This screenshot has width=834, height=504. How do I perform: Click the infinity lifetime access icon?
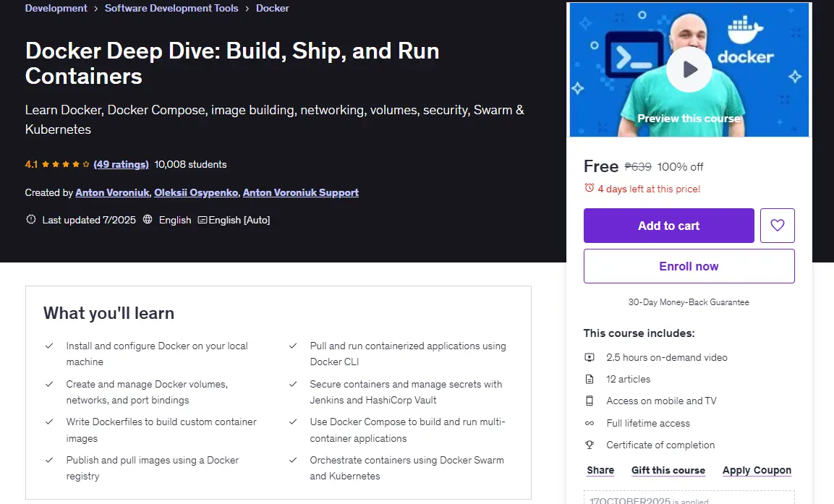[590, 423]
